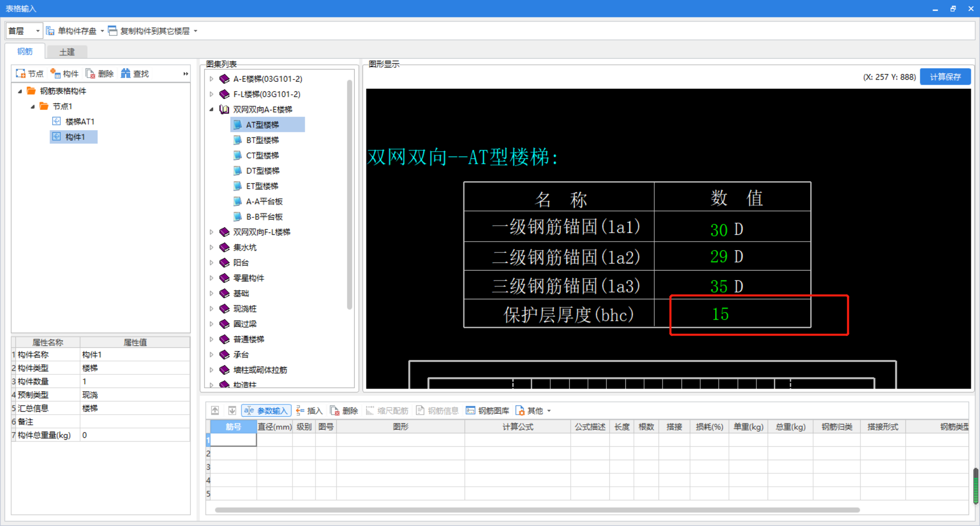
Task: Click the 保护层厚度 value 15
Action: 720,314
